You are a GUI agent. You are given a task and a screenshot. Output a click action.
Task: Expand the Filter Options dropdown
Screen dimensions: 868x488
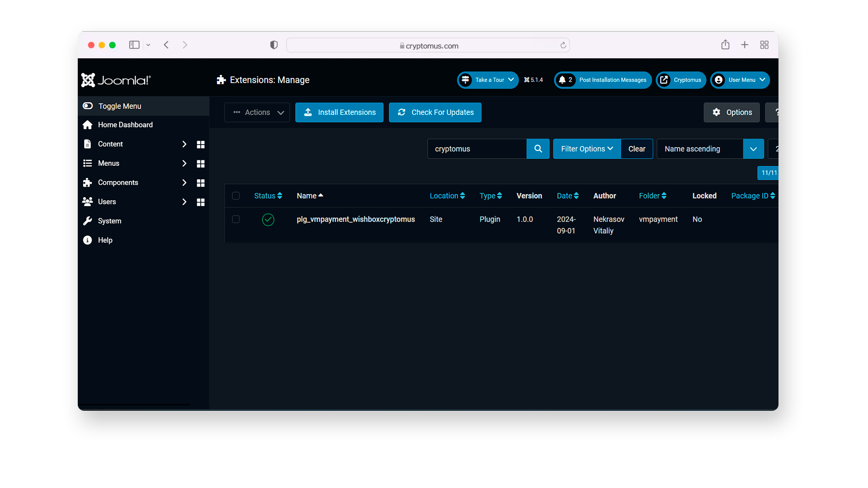coord(587,148)
